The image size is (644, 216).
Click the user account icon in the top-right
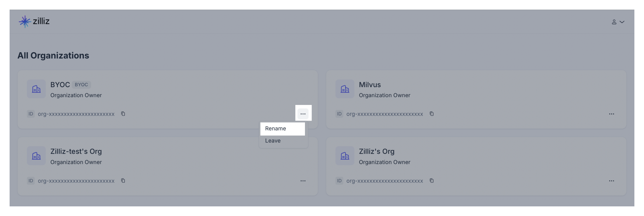click(x=614, y=21)
